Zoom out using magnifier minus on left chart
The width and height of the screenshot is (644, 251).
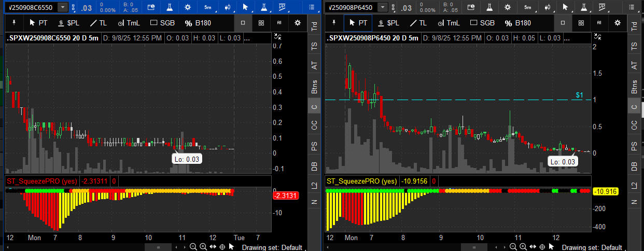tap(193, 247)
